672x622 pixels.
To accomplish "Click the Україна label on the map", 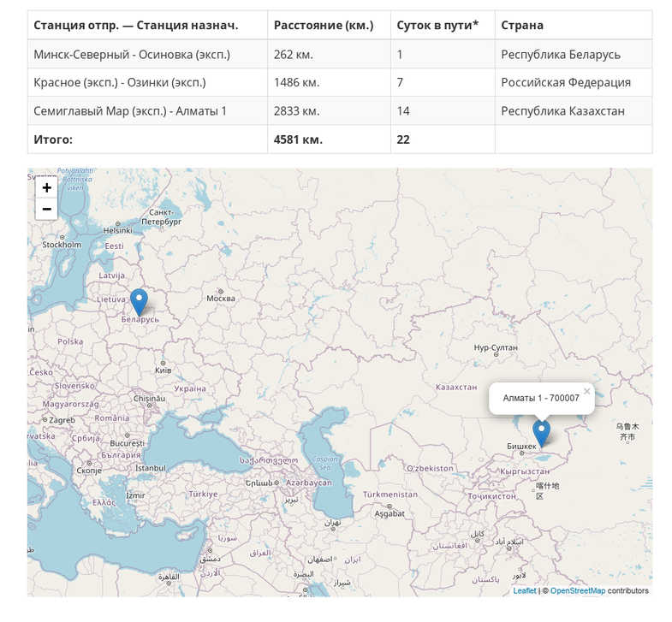I will (190, 388).
